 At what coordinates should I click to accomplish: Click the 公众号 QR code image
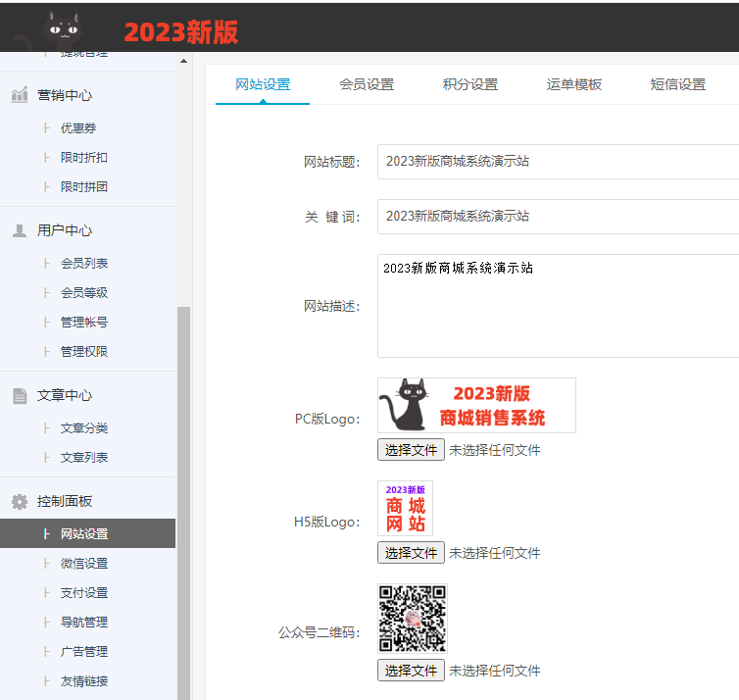pyautogui.click(x=413, y=619)
